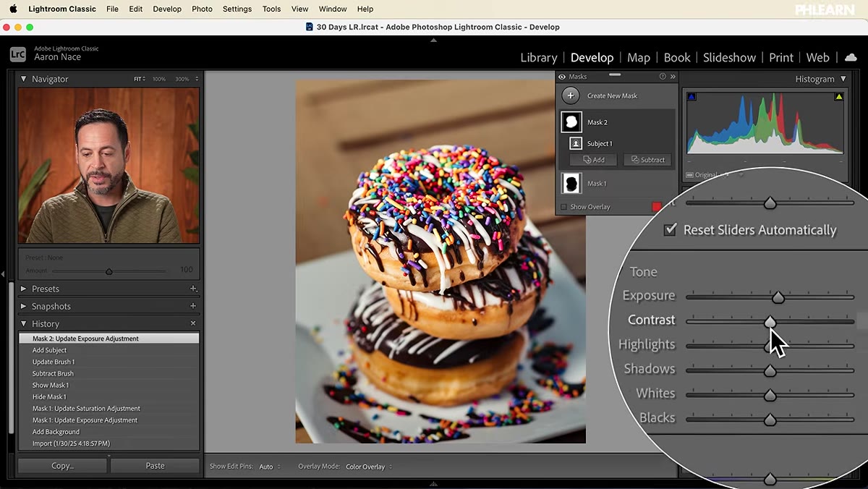The width and height of the screenshot is (868, 489).
Task: Toggle the Masks panel eye icon
Action: pyautogui.click(x=562, y=77)
